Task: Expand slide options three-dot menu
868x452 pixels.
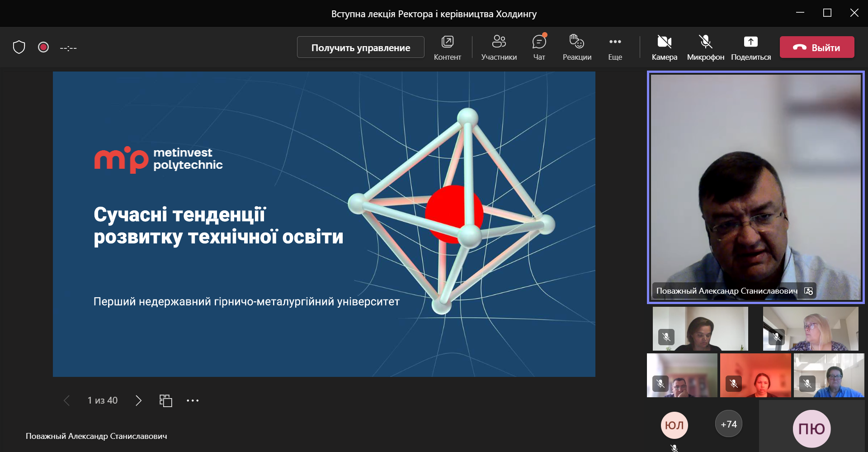Action: [193, 400]
